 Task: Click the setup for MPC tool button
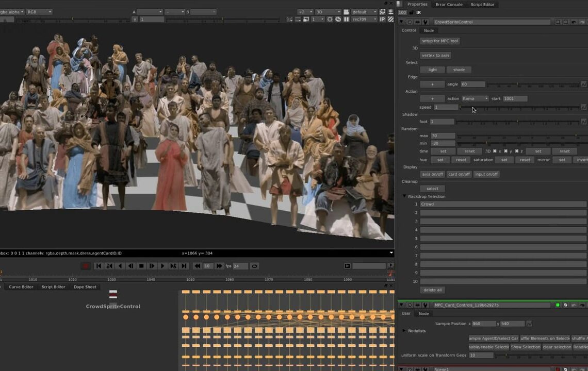point(439,41)
